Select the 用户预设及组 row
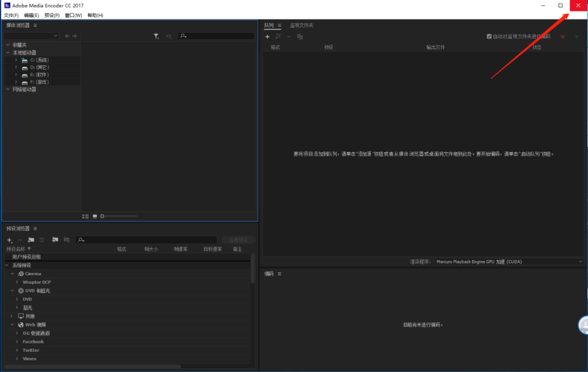The height and width of the screenshot is (372, 588). [x=127, y=257]
